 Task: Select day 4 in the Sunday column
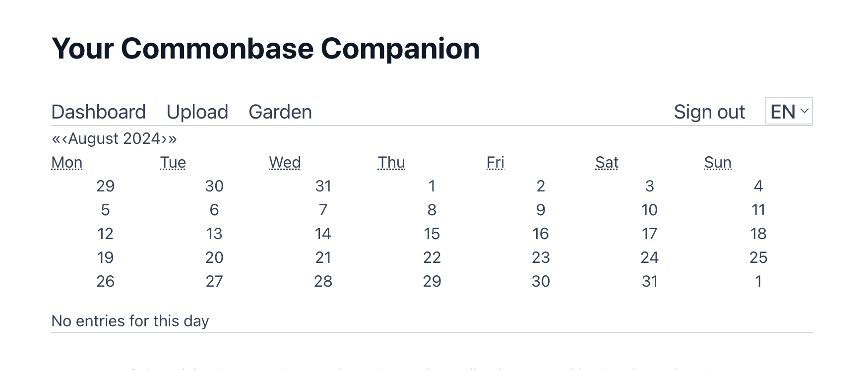758,186
